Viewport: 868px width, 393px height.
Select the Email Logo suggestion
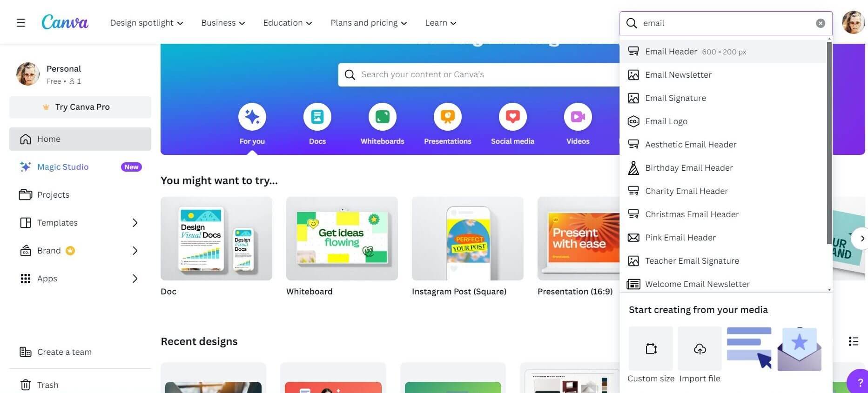[x=723, y=121]
